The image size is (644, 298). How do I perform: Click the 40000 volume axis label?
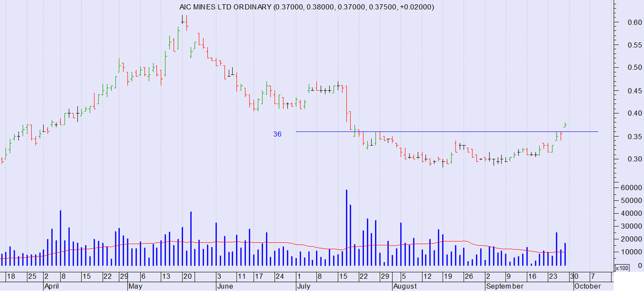(632, 213)
